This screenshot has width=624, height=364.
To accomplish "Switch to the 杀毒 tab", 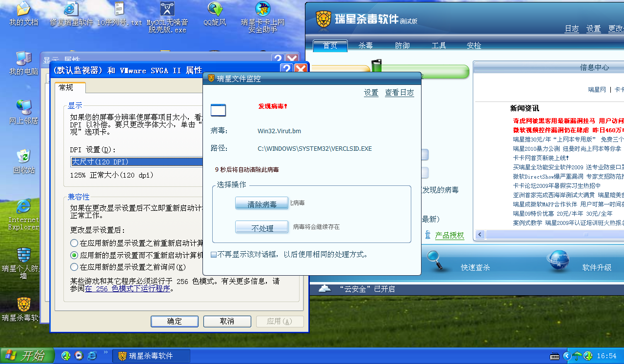I will (x=366, y=45).
